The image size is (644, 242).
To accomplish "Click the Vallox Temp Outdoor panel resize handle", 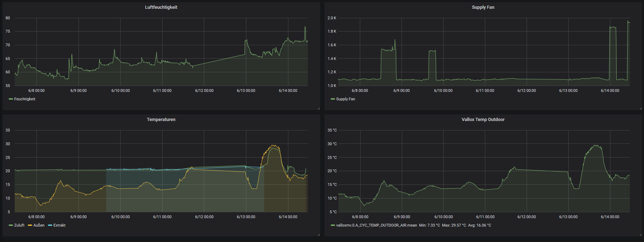I will 640,235.
